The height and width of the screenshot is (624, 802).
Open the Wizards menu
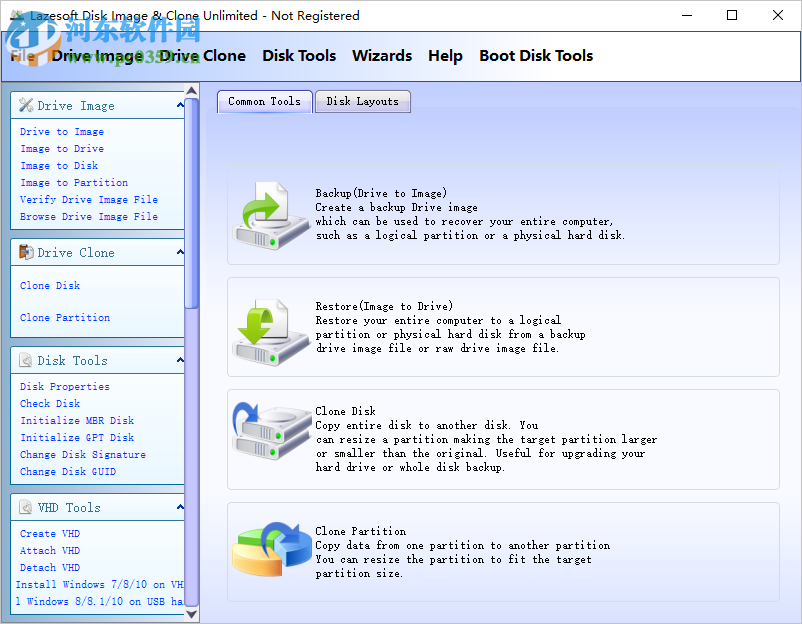[x=382, y=56]
